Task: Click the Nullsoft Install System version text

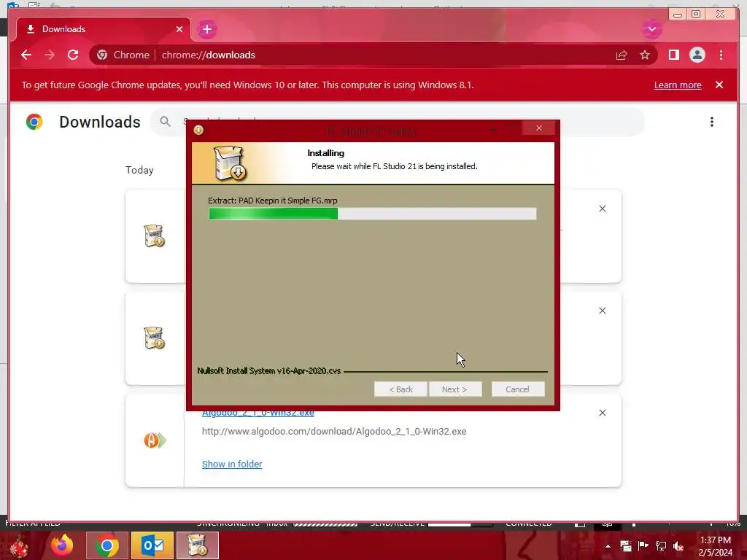Action: [x=269, y=370]
